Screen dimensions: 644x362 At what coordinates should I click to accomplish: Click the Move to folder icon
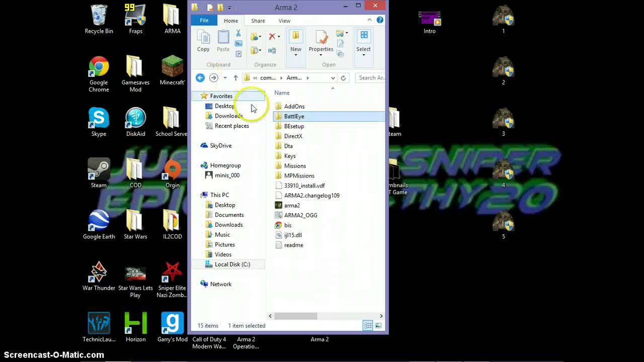coord(255,36)
